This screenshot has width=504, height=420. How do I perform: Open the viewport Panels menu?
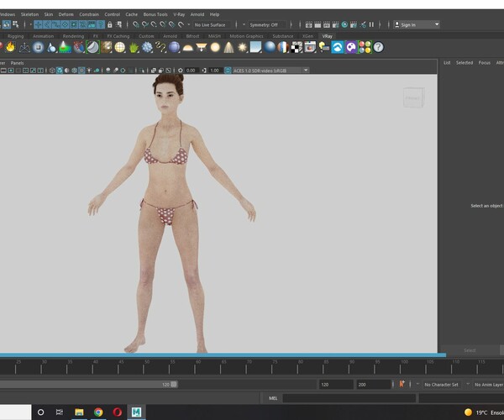pos(17,63)
